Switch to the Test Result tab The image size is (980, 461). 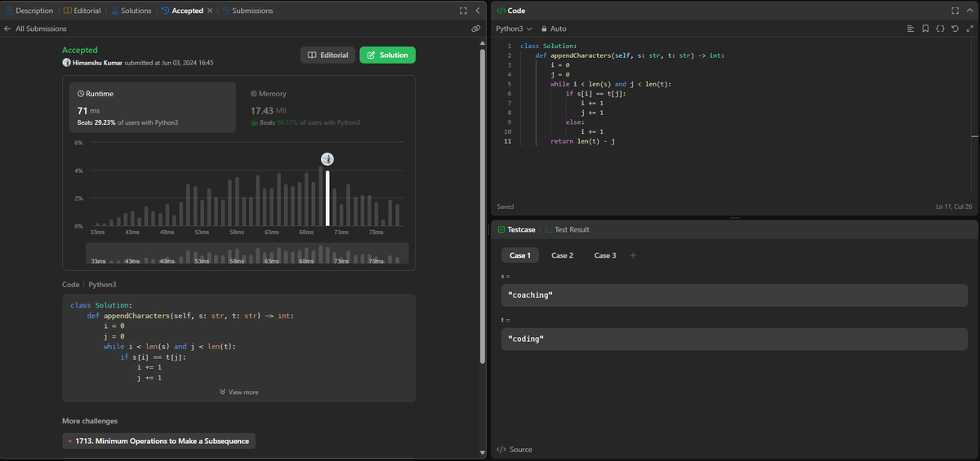click(x=567, y=230)
